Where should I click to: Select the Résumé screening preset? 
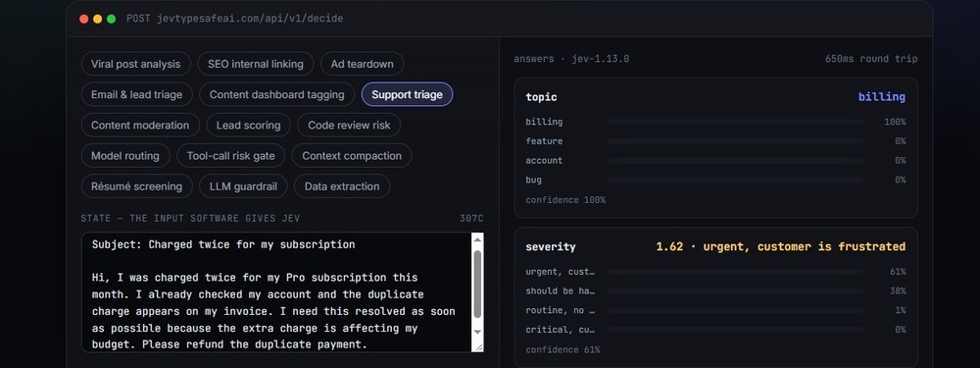point(137,186)
